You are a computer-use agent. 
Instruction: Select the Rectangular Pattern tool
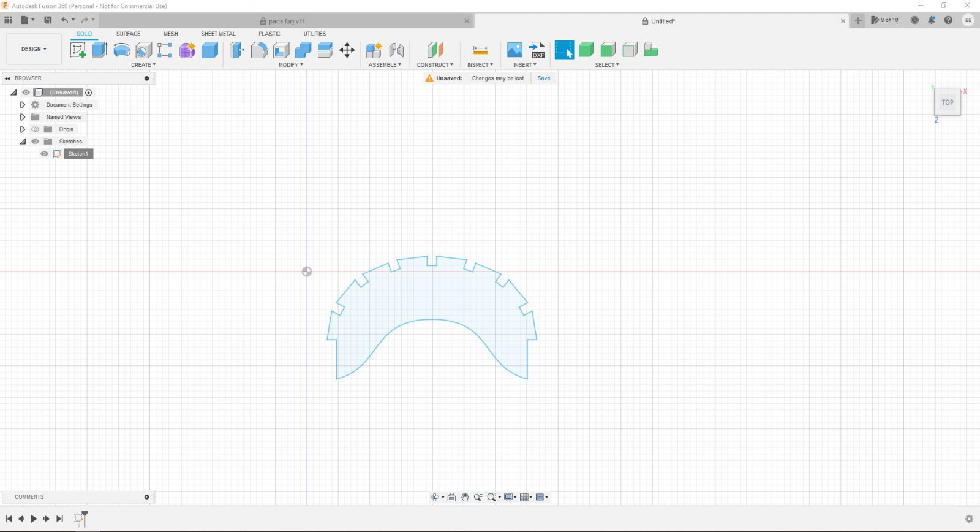click(x=165, y=50)
